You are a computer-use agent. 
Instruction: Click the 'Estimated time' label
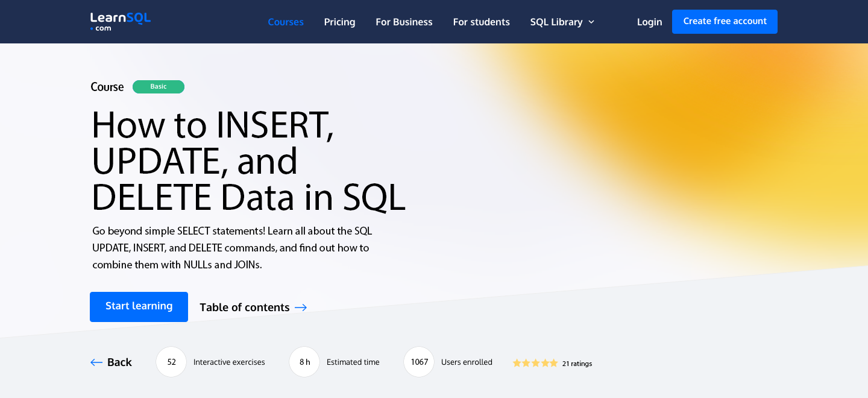[x=353, y=362]
